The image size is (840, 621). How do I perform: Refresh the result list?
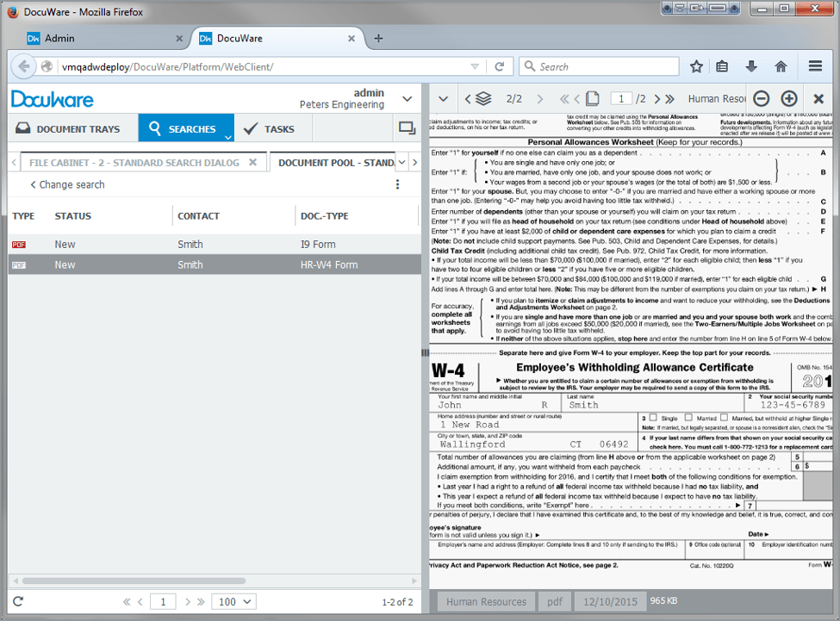point(17,601)
